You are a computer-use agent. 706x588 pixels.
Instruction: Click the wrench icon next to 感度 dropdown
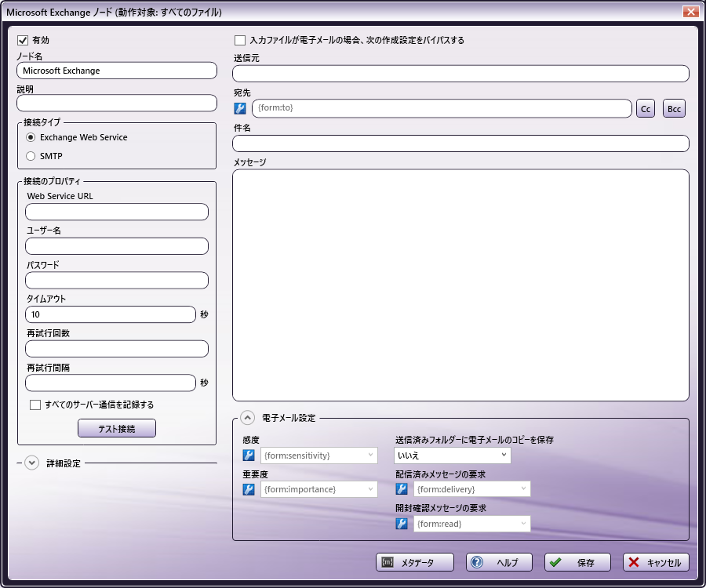point(249,456)
